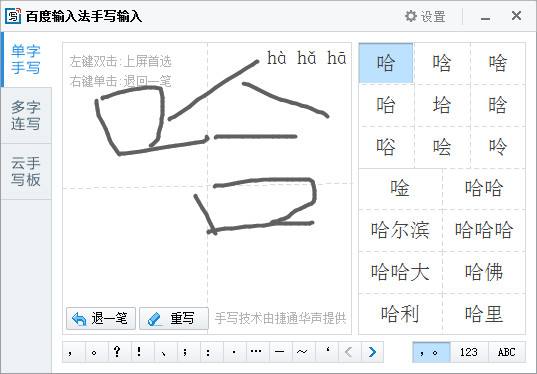537x374 pixels.
Task: Go to previous symbols page arrow
Action: (349, 352)
